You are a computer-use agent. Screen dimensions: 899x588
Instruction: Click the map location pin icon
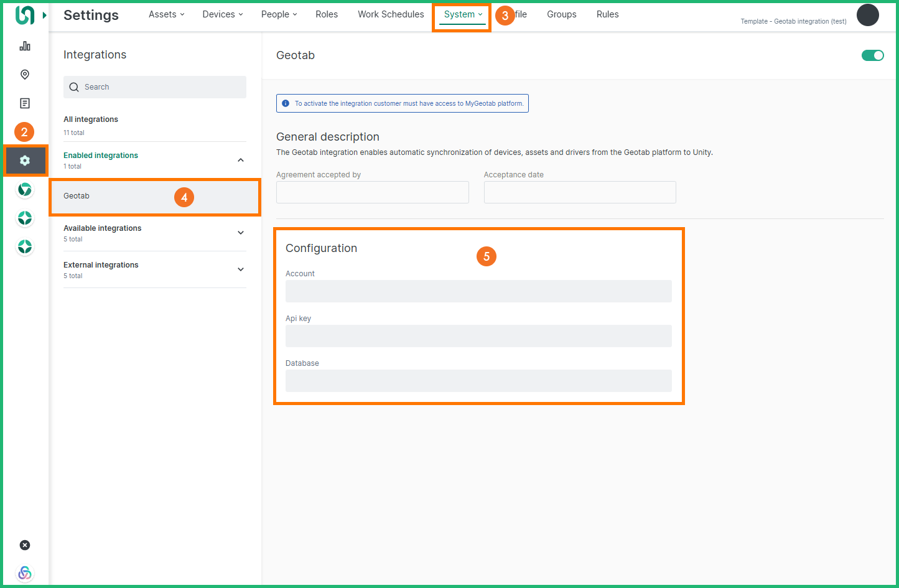[x=25, y=75]
